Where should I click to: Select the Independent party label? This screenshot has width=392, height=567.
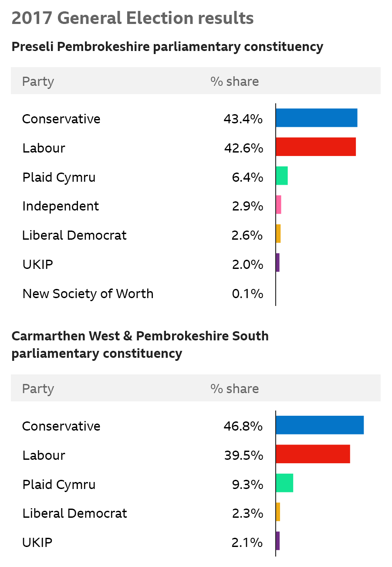click(x=61, y=206)
